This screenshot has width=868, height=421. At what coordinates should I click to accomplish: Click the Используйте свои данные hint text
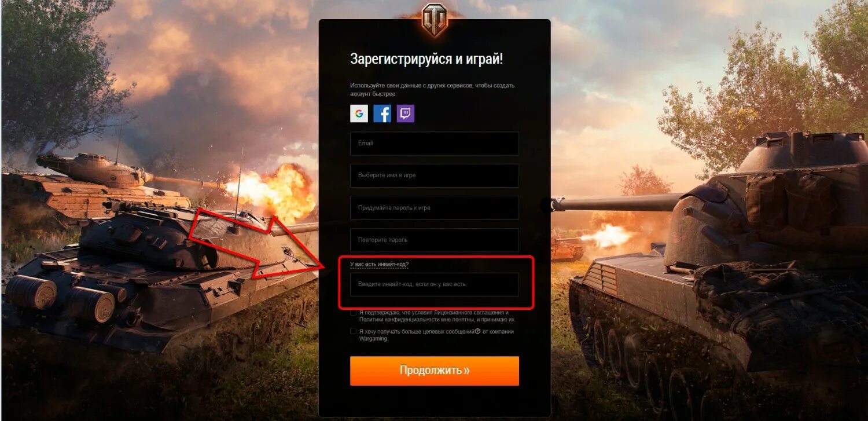pos(432,89)
